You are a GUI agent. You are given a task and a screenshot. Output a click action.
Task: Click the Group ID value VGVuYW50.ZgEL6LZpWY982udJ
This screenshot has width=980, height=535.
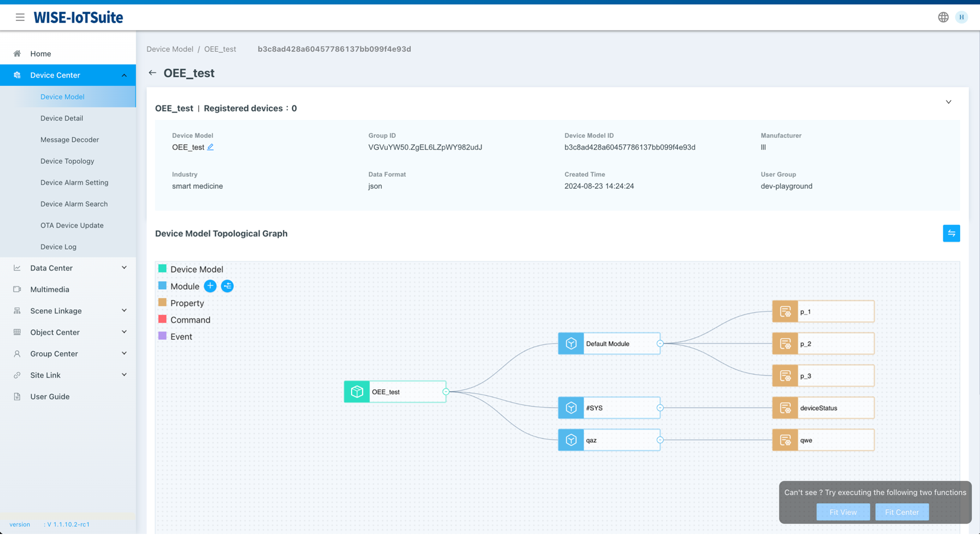tap(425, 147)
